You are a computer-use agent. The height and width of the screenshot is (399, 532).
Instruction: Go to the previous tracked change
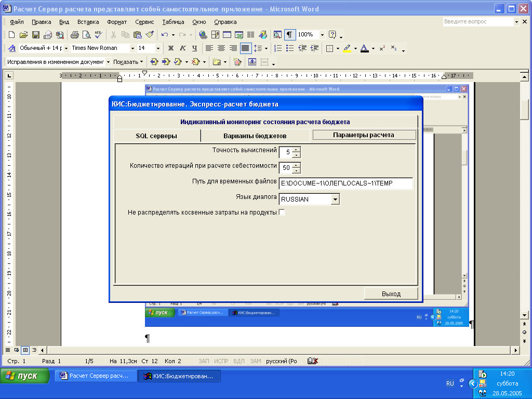click(x=154, y=62)
